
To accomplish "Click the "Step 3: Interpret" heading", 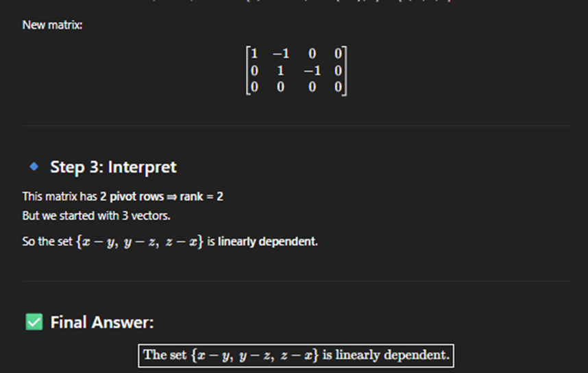I will (x=113, y=167).
